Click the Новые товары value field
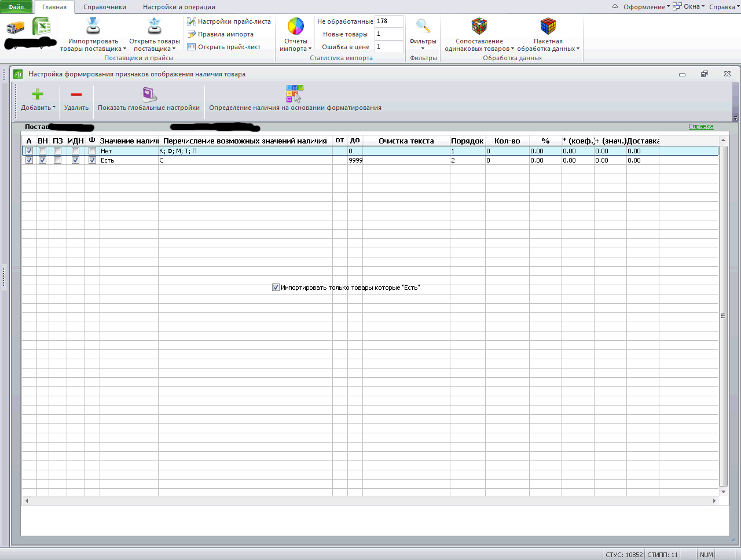The image size is (741, 560). coord(389,34)
